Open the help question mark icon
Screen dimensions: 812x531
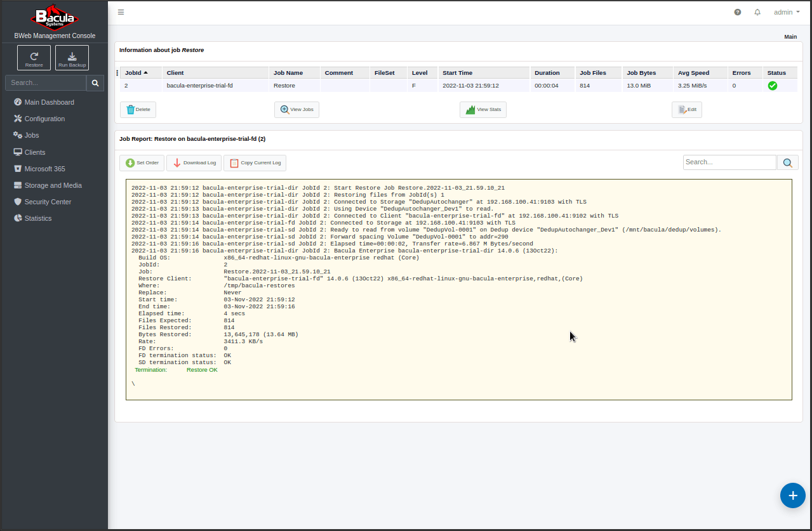(x=738, y=12)
